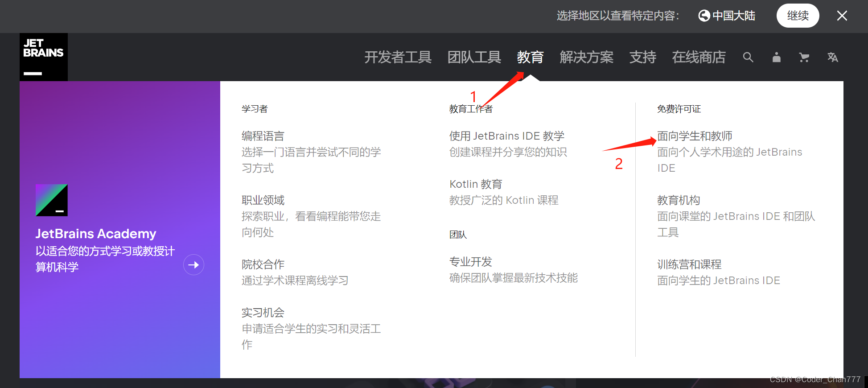
Task: Close the region selection banner
Action: click(x=842, y=16)
